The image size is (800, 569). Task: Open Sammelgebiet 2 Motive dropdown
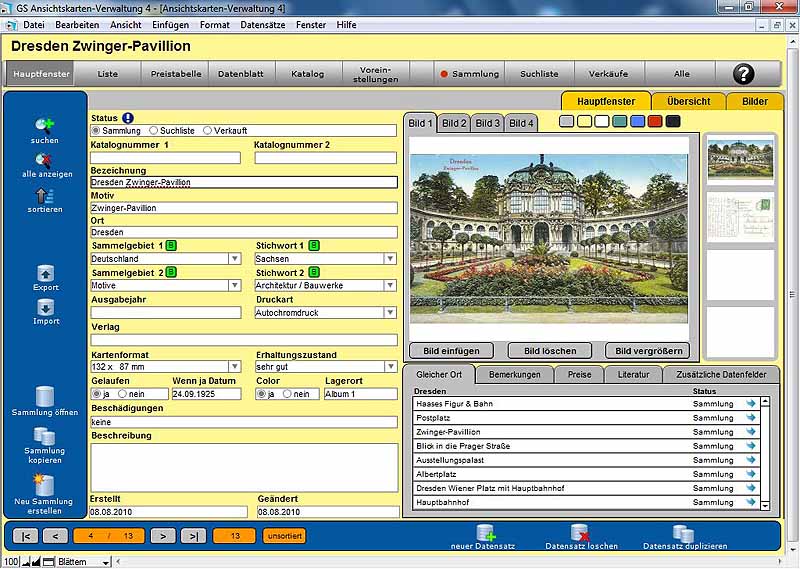[235, 285]
